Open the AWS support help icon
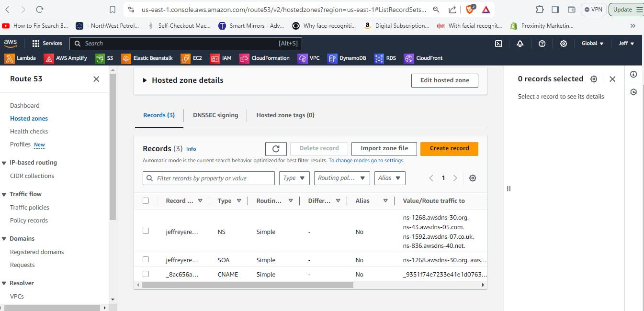644x311 pixels. pos(542,44)
